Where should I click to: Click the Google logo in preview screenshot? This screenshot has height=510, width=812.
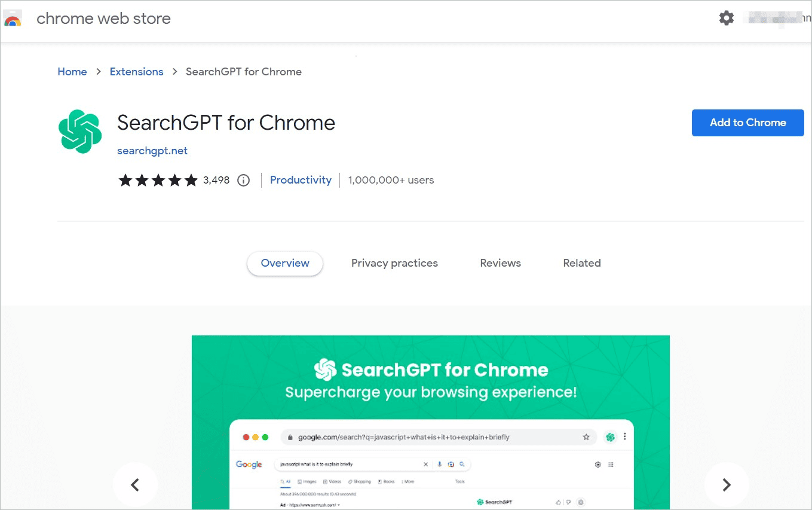pyautogui.click(x=249, y=465)
